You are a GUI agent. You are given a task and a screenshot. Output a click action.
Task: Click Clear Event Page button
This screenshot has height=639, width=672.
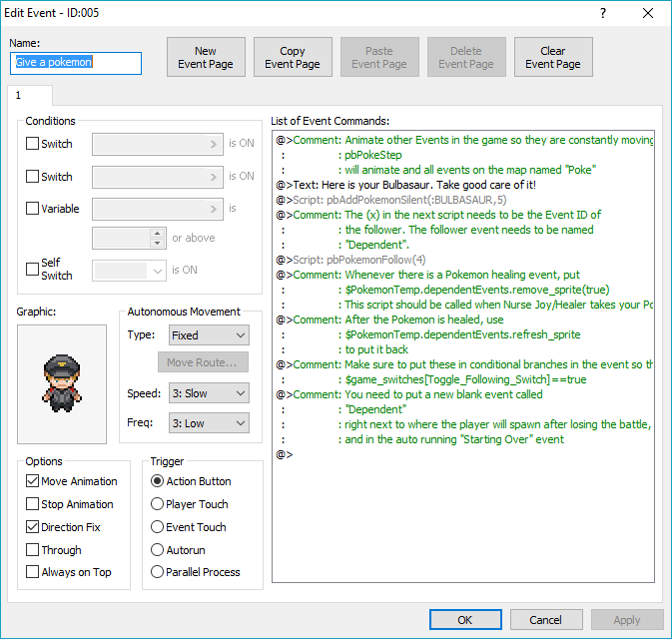click(552, 58)
